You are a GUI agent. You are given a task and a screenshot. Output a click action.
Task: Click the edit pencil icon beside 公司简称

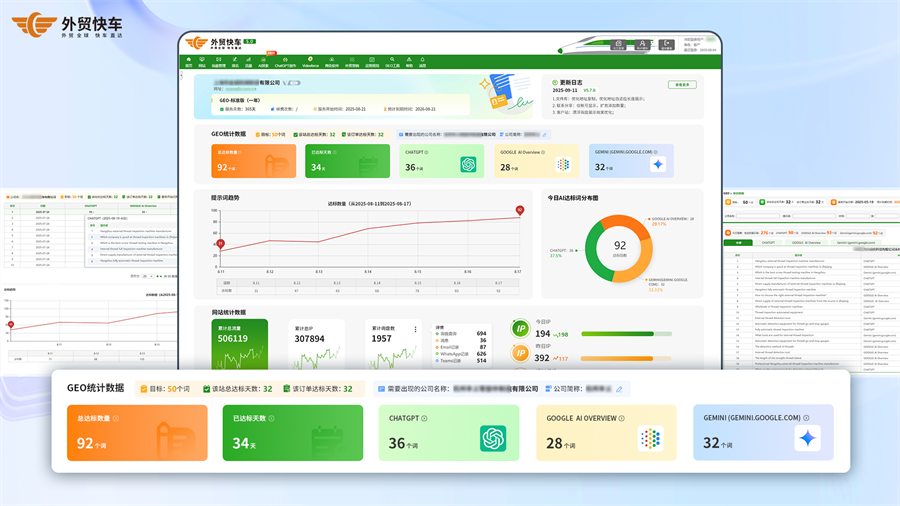coord(619,388)
